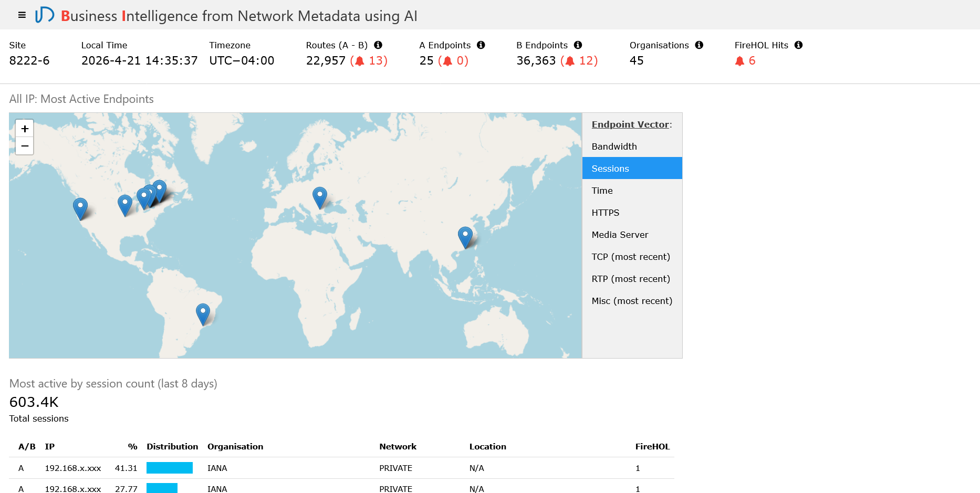This screenshot has width=980, height=493.
Task: Click the 27.77 distribution bar
Action: pyautogui.click(x=162, y=488)
